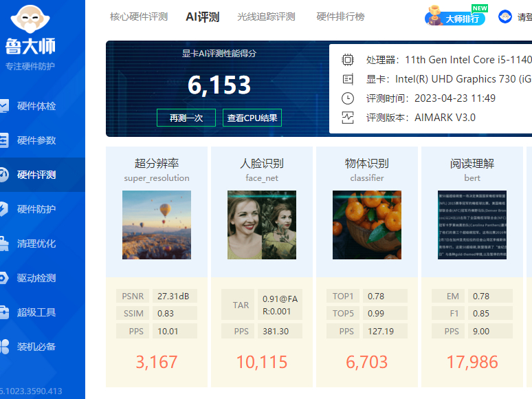
Task: Click the F1 value 0.85
Action: 490,313
